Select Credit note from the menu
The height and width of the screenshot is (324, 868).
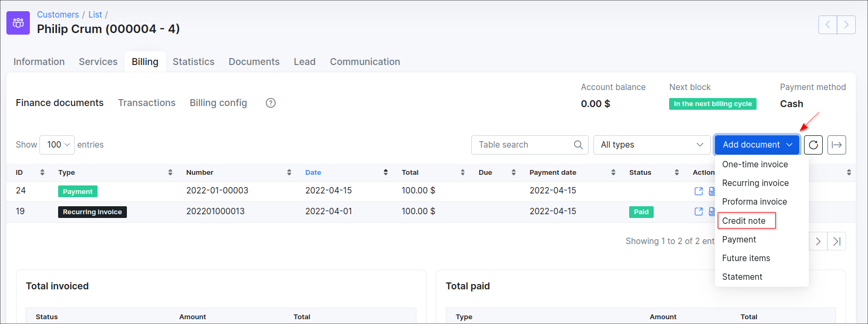click(x=744, y=221)
